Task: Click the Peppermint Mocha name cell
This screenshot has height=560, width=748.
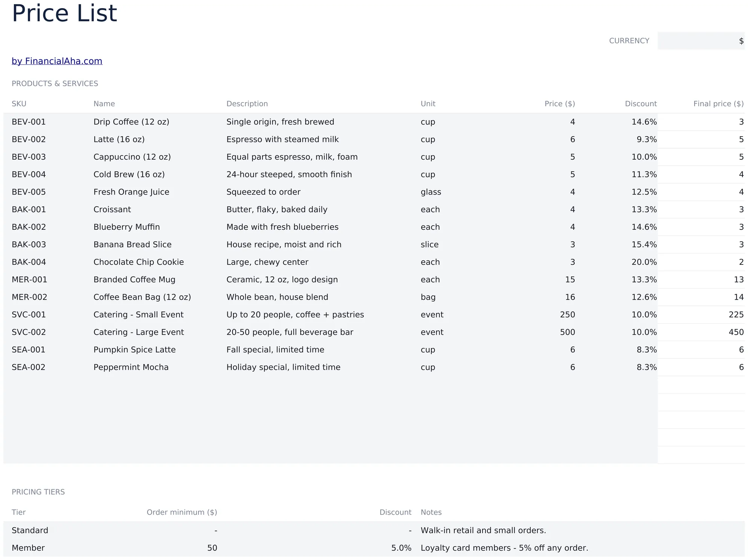Action: [x=131, y=367]
